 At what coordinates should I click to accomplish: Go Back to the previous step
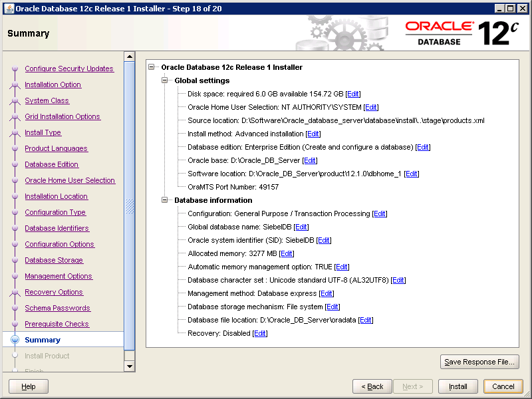pos(372,386)
